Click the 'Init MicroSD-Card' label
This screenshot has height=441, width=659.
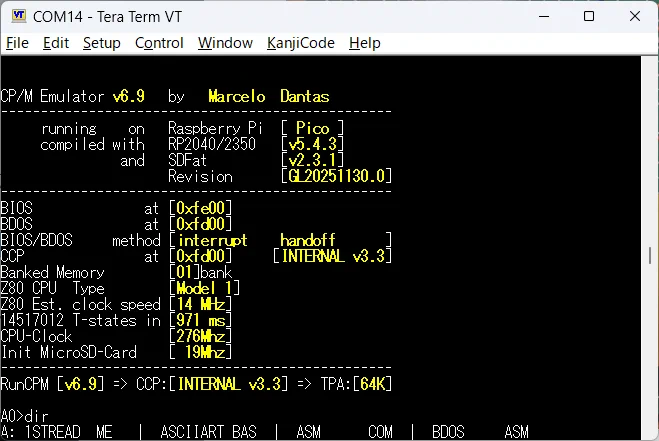click(x=69, y=352)
